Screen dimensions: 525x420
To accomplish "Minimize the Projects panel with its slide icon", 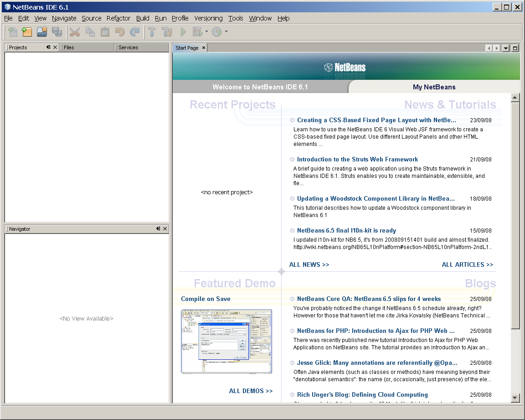I will pos(48,47).
